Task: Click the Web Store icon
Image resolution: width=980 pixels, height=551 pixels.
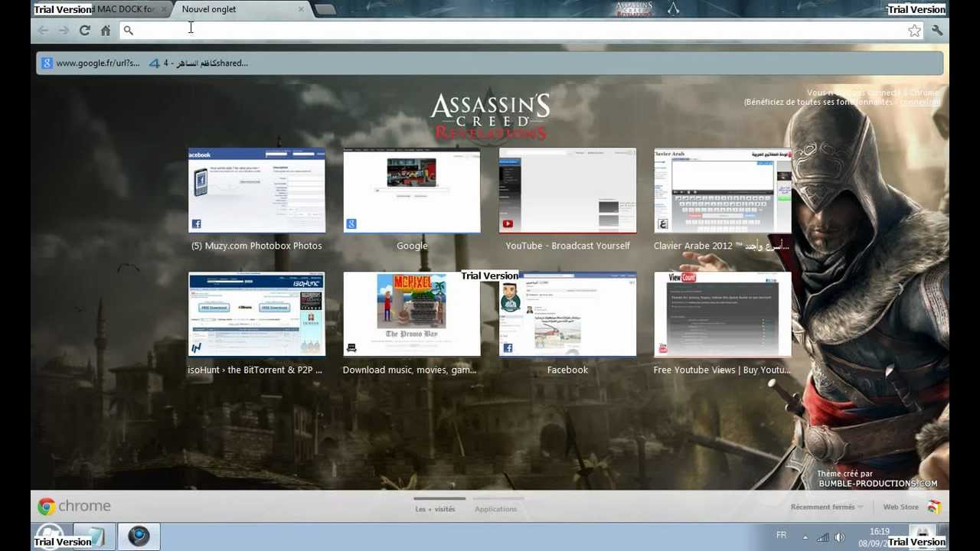Action: [934, 507]
